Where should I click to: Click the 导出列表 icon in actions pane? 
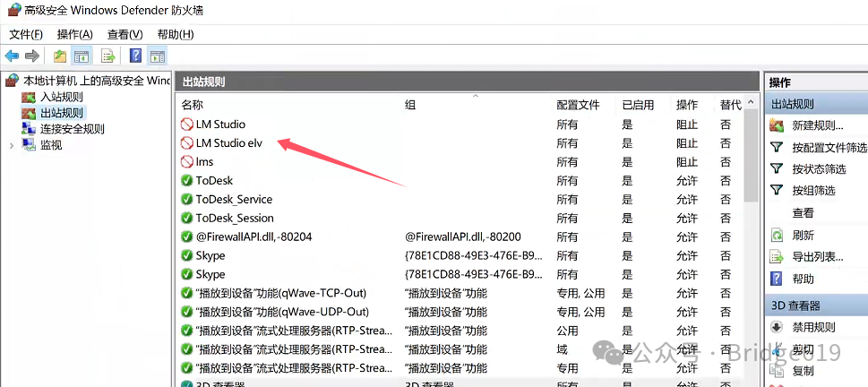[x=778, y=257]
